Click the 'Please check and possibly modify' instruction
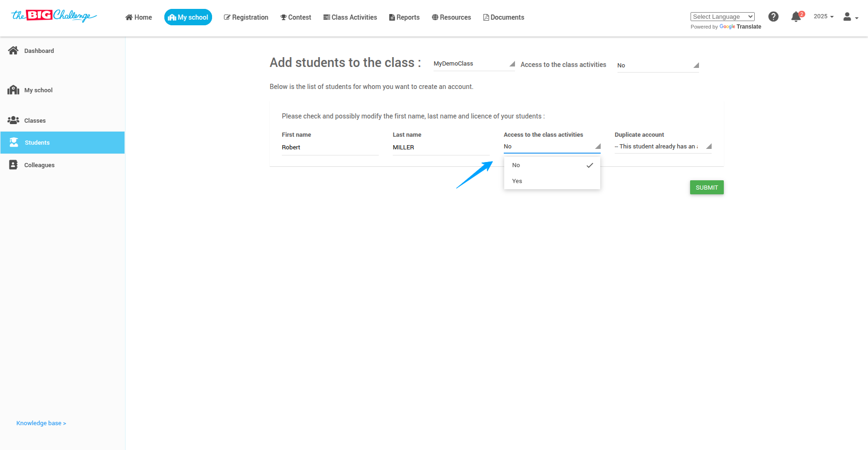The width and height of the screenshot is (868, 450). pos(413,116)
